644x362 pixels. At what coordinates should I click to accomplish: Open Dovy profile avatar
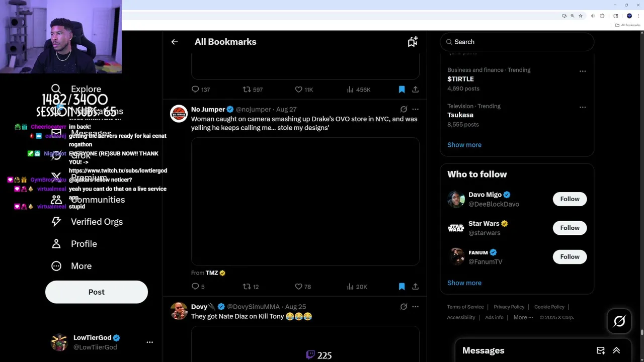click(179, 311)
